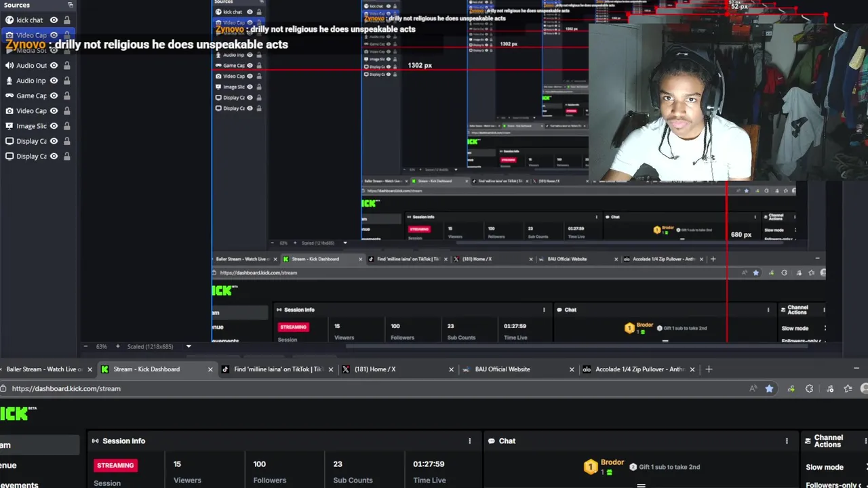Toggle the eye icon of the highlighted Video Cap source
This screenshot has height=488, width=868.
click(x=54, y=35)
